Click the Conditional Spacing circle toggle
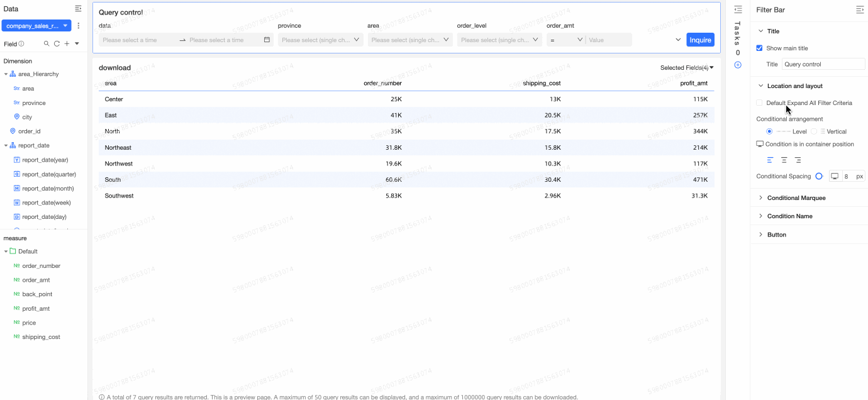The height and width of the screenshot is (400, 868). [819, 176]
